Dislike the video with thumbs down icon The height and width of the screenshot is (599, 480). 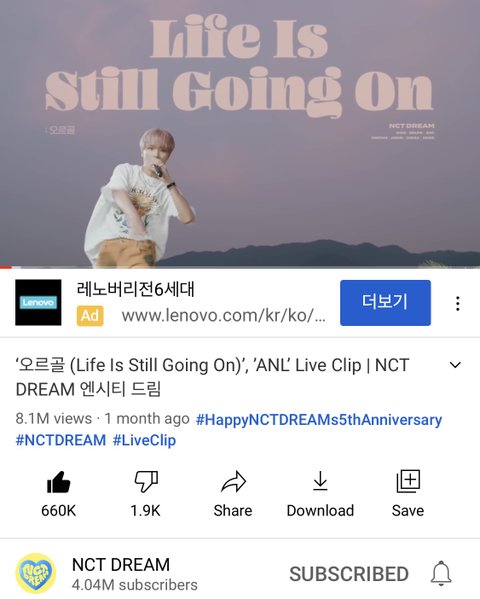(x=146, y=482)
